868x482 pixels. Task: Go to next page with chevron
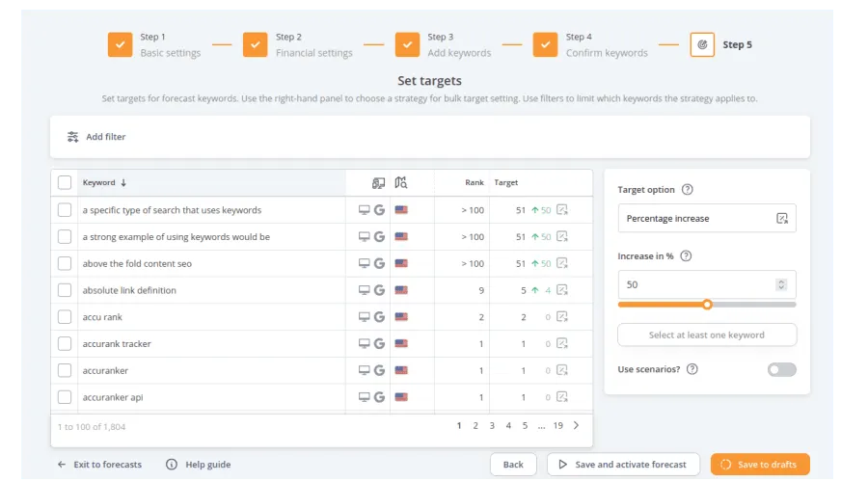point(576,425)
